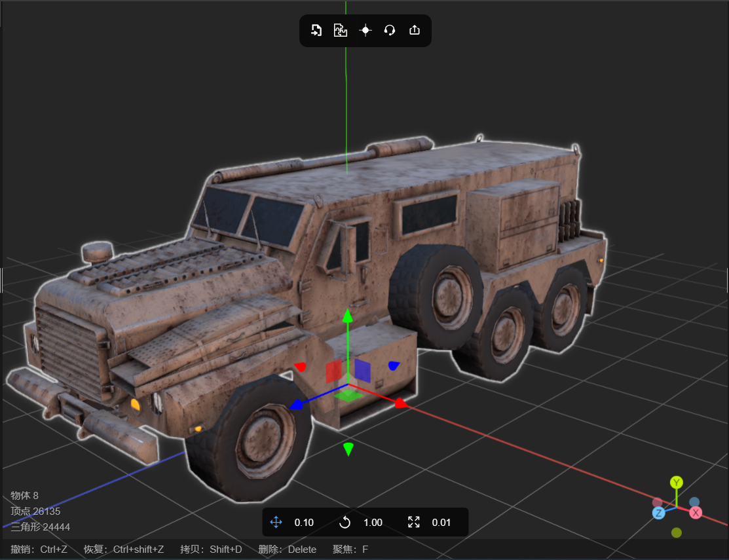Click the 三角形 24444 triangle count text
This screenshot has height=560, width=729.
pos(41,527)
